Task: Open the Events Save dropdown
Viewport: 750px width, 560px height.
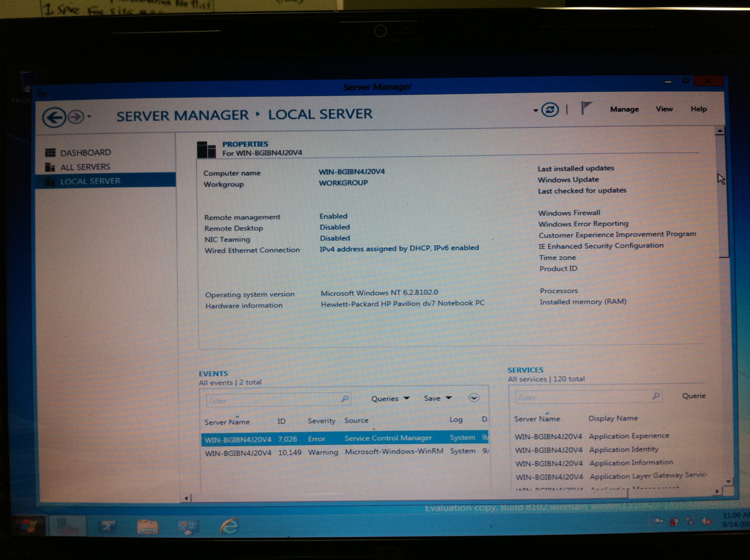Action: pos(437,398)
